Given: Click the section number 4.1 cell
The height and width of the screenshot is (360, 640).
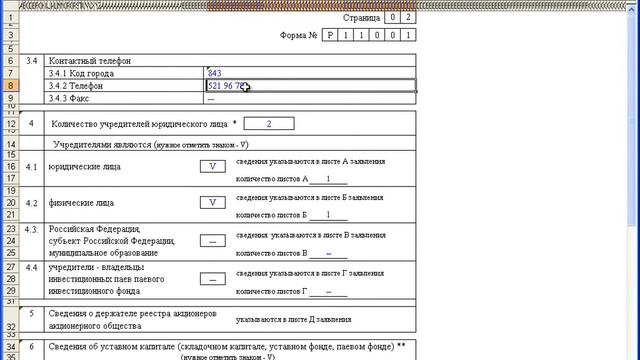Looking at the screenshot, I should 31,167.
